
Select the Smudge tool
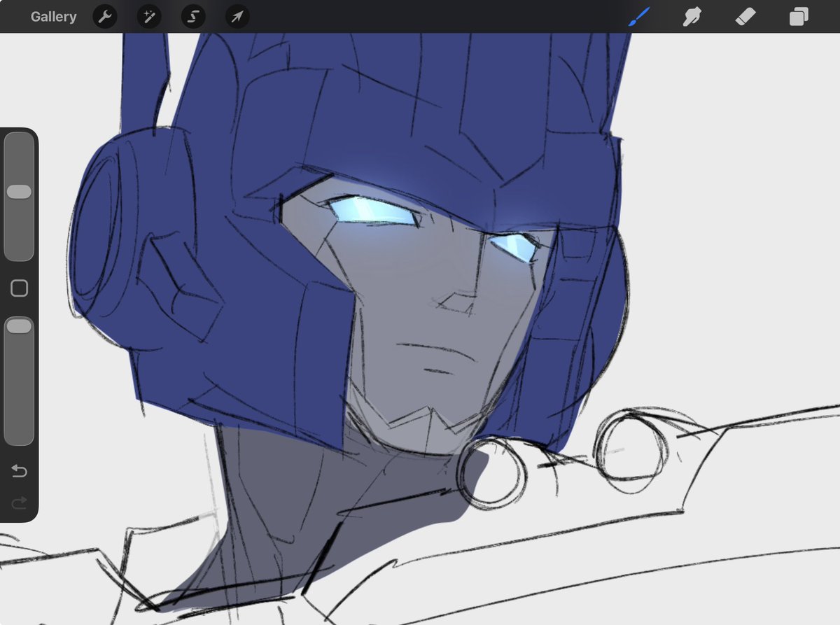click(692, 17)
